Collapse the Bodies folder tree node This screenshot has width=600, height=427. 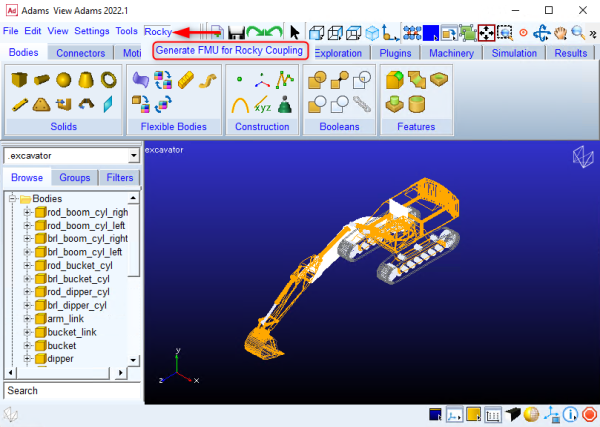point(12,199)
